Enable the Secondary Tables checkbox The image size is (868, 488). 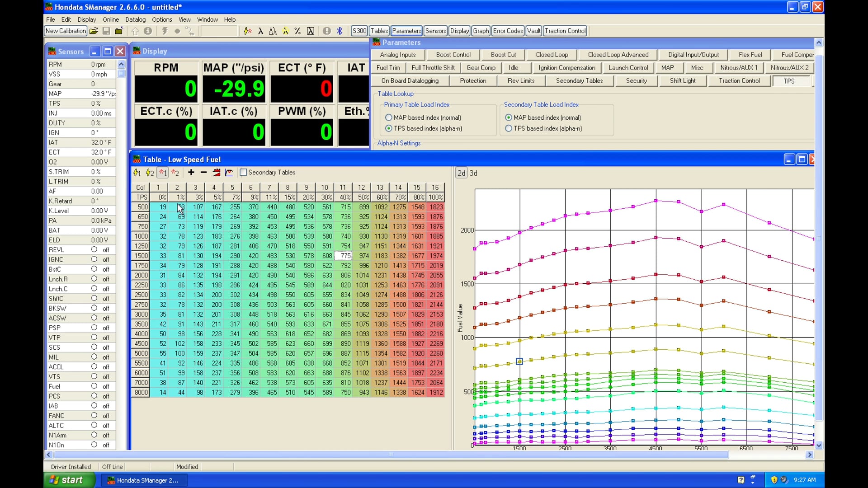[x=243, y=172]
